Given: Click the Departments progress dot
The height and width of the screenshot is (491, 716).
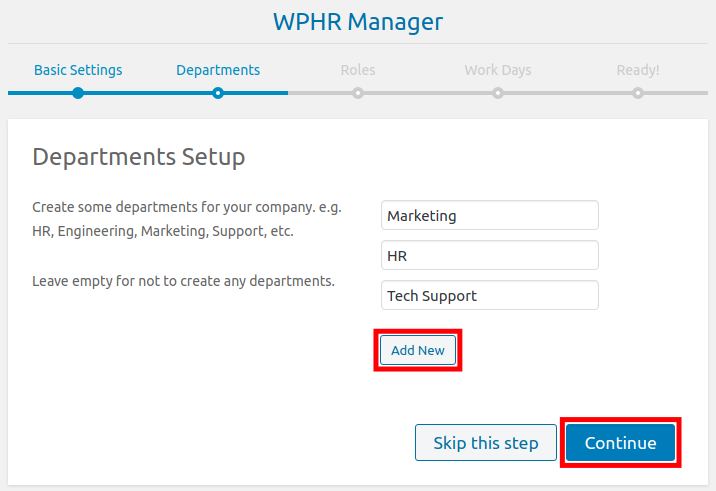Looking at the screenshot, I should tap(218, 93).
